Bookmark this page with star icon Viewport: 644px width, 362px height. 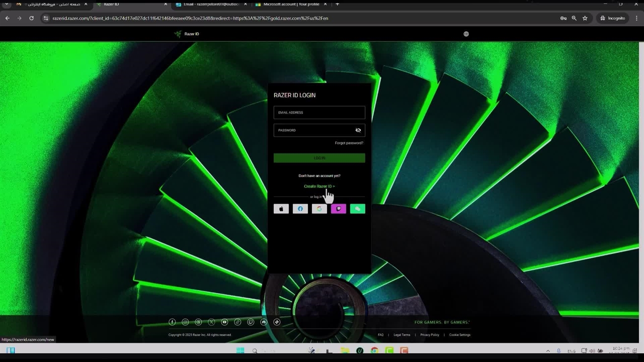585,18
